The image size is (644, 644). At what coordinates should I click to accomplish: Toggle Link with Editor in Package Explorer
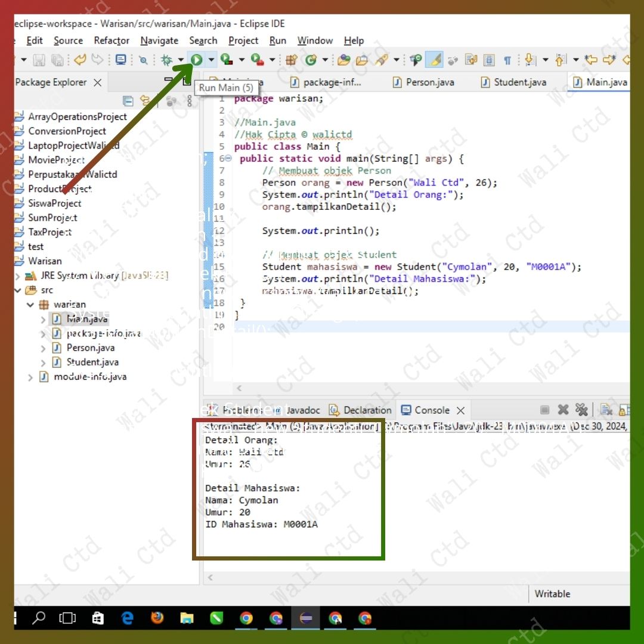click(x=145, y=101)
